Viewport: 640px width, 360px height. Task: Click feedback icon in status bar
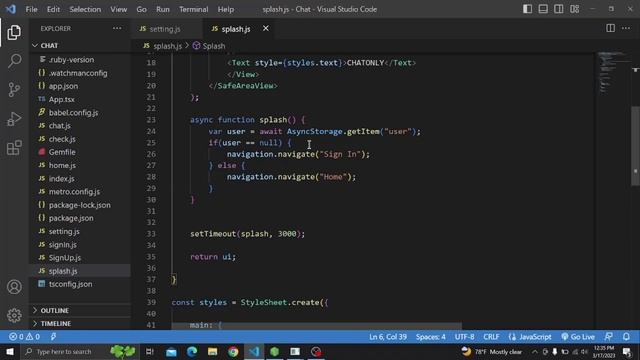[x=608, y=337]
